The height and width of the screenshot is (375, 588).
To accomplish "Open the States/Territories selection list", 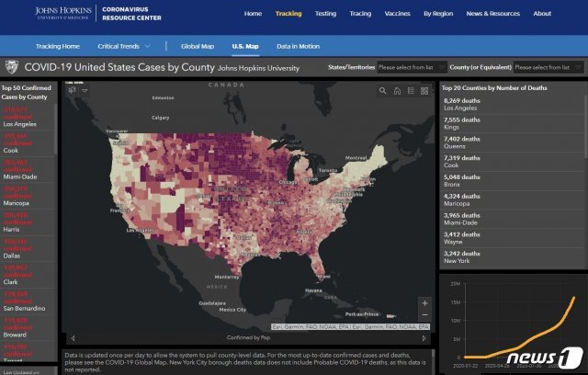I will pos(412,67).
